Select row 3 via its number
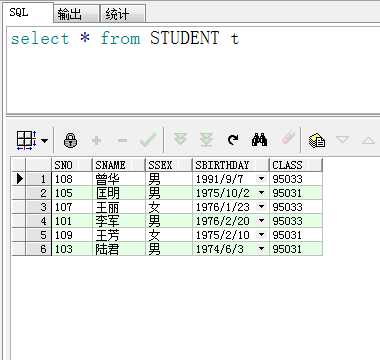 (x=38, y=207)
